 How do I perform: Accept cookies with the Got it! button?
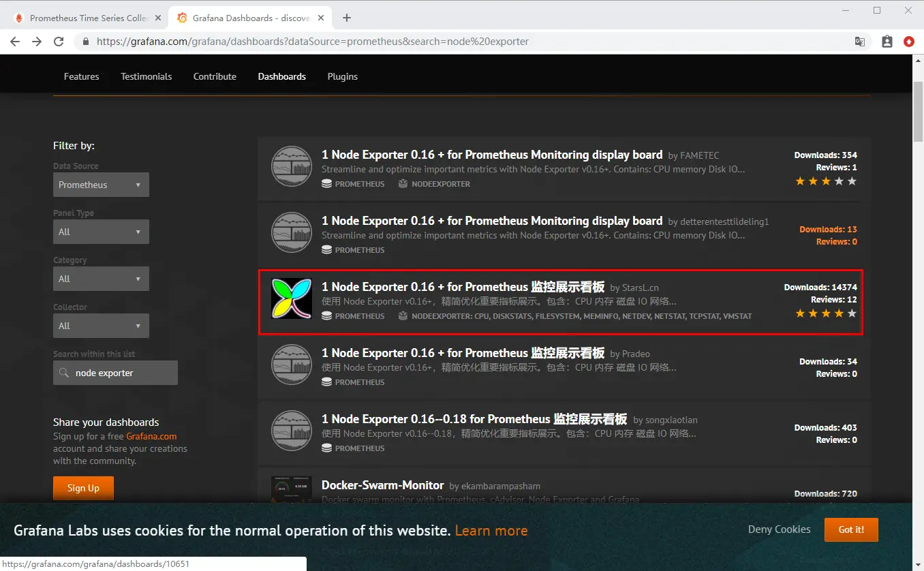point(851,529)
